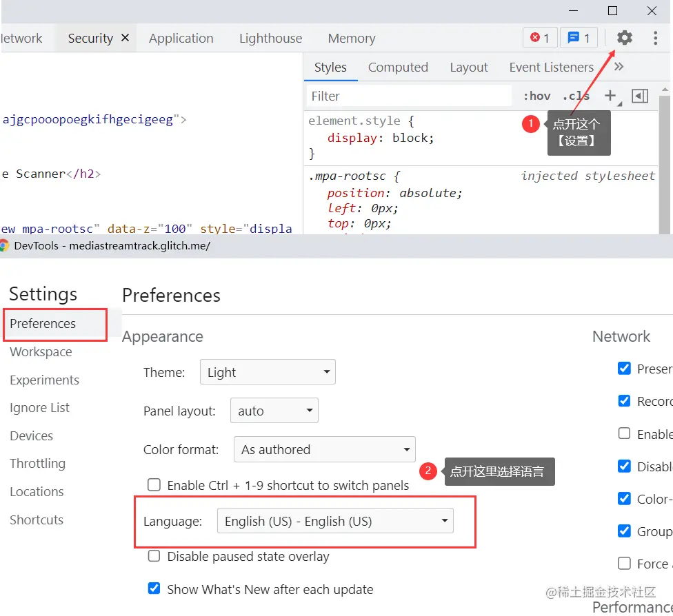Viewport: 673px width, 616px height.
Task: Select the Computed pane tab
Action: [x=398, y=68]
